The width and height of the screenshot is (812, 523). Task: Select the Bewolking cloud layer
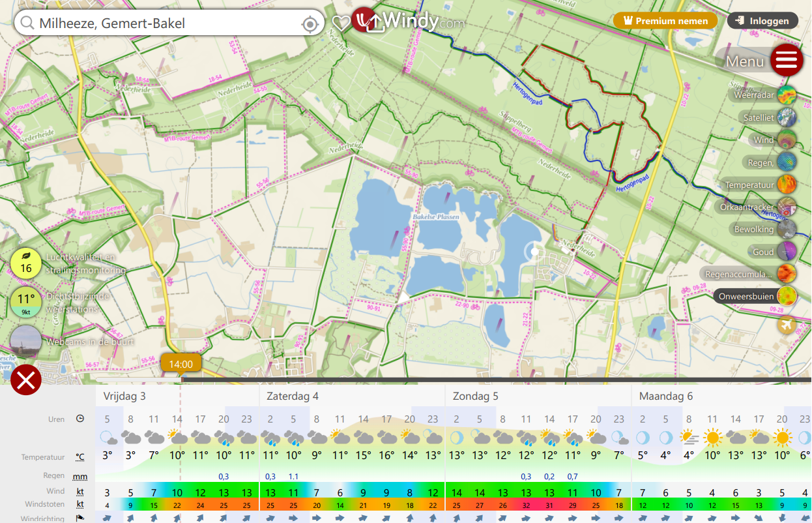tap(787, 230)
